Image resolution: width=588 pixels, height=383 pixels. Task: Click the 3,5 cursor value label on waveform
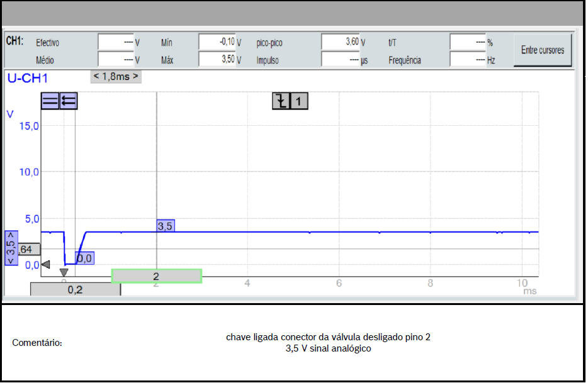tap(165, 226)
